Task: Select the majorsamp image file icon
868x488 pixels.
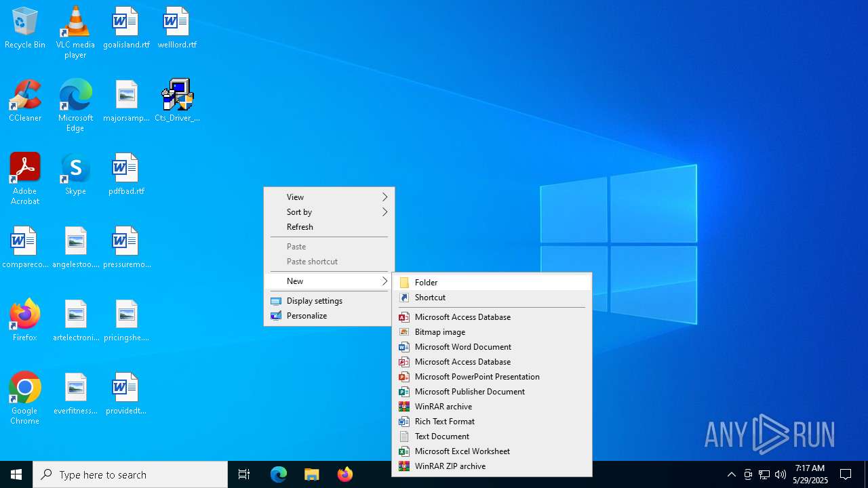Action: tap(126, 102)
